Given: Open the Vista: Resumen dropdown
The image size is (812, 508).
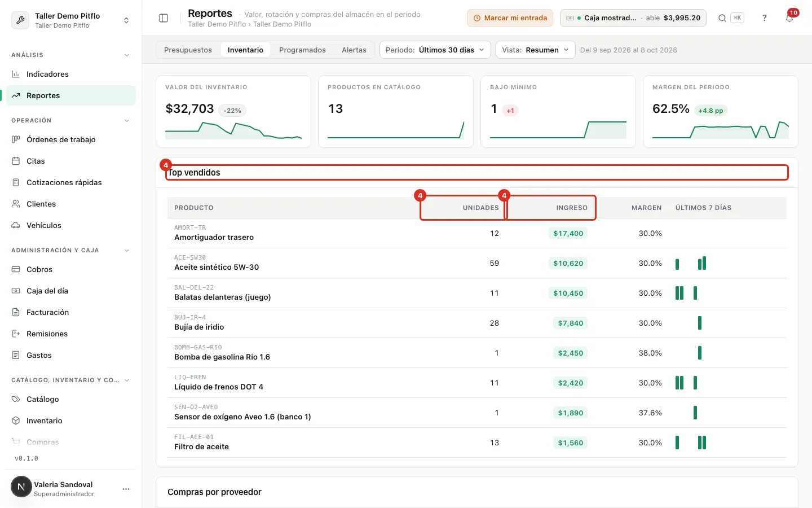Looking at the screenshot, I should [x=535, y=50].
